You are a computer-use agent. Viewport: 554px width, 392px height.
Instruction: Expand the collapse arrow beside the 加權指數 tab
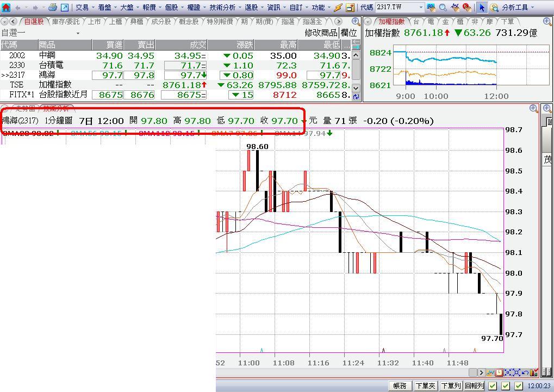coord(368,22)
